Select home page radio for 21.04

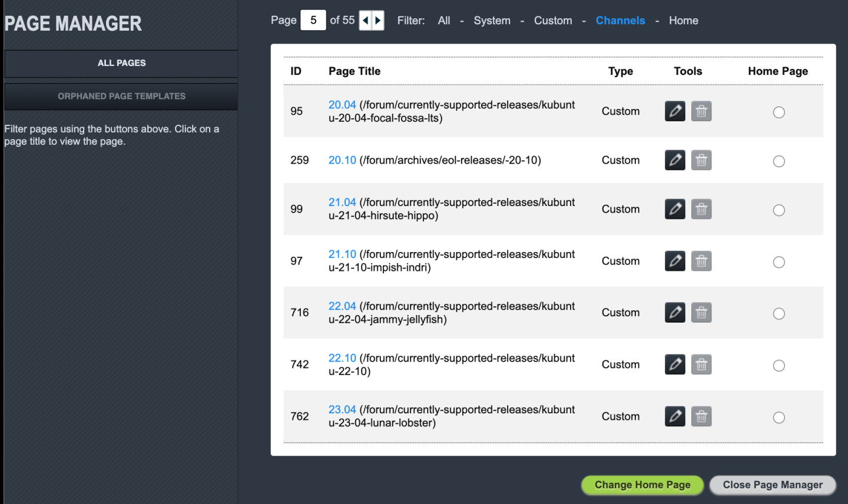(x=779, y=210)
